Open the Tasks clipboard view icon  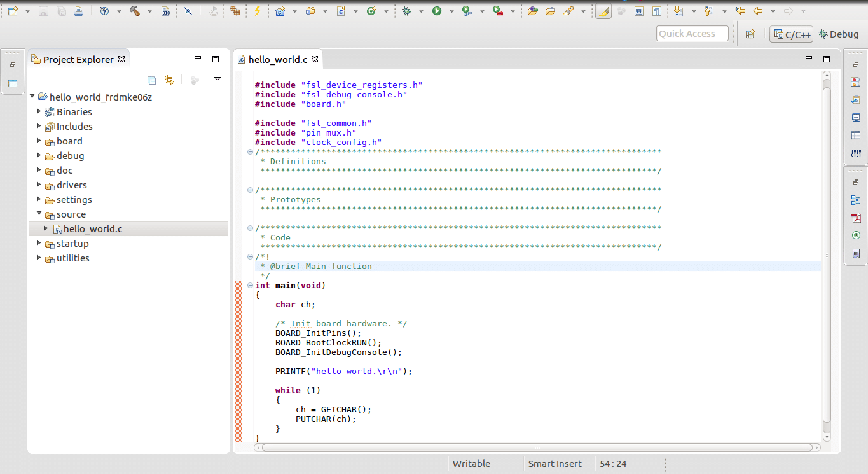tap(856, 100)
